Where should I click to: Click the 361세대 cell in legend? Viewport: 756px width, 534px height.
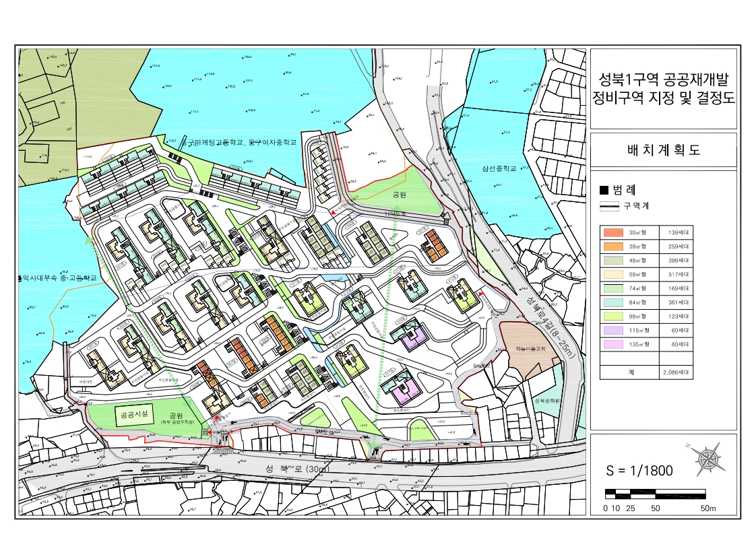point(676,302)
